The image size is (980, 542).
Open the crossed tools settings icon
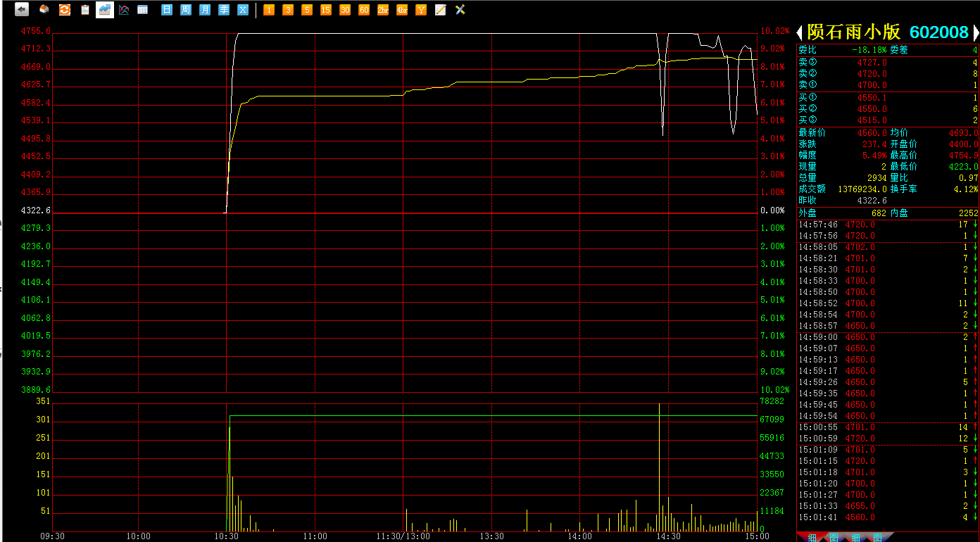(x=460, y=10)
